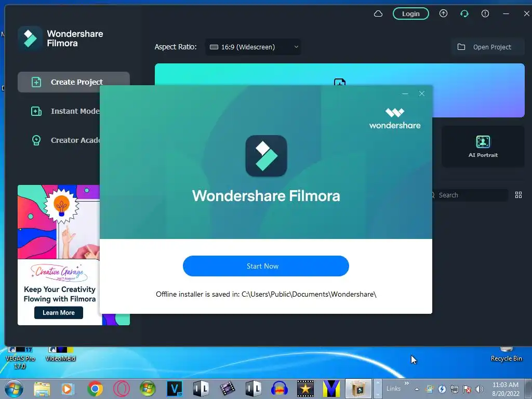Show hidden system tray icons

[417, 389]
